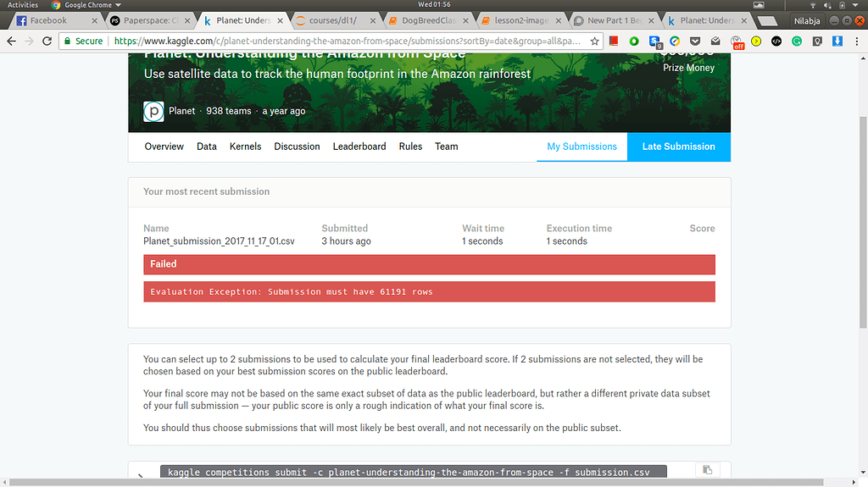Open the Chrome three-dot menu
Viewport: 868px width, 487px height.
[x=856, y=41]
